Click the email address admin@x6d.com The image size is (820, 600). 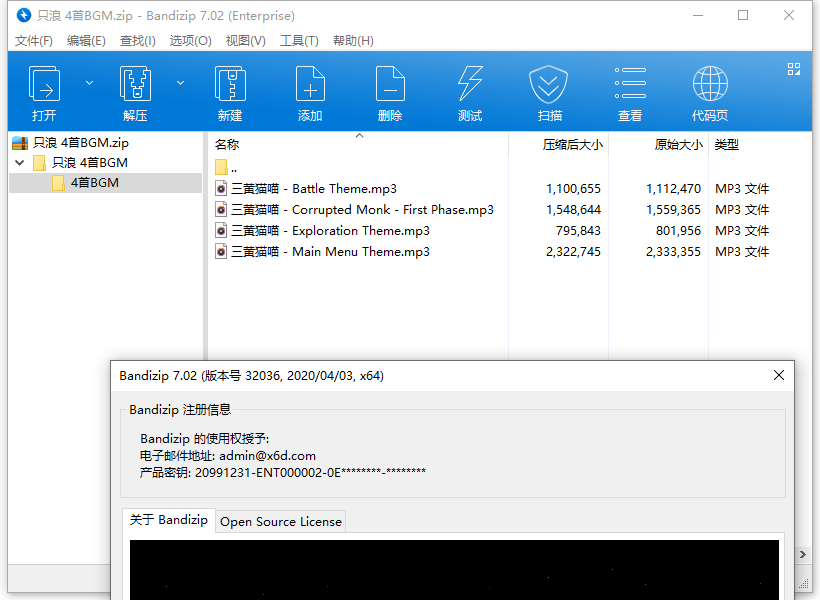267,456
